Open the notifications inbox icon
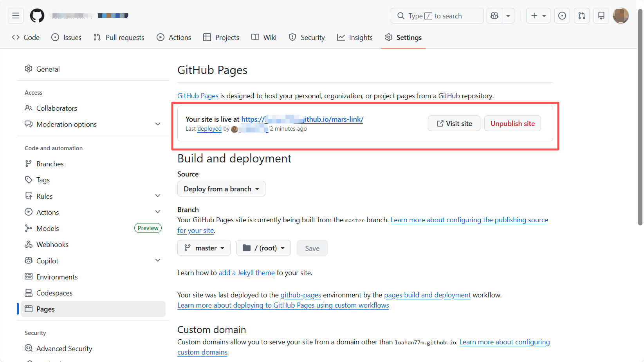 601,16
